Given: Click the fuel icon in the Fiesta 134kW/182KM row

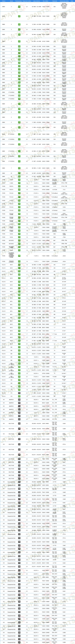Looking at the screenshot, I should click(19, 186).
